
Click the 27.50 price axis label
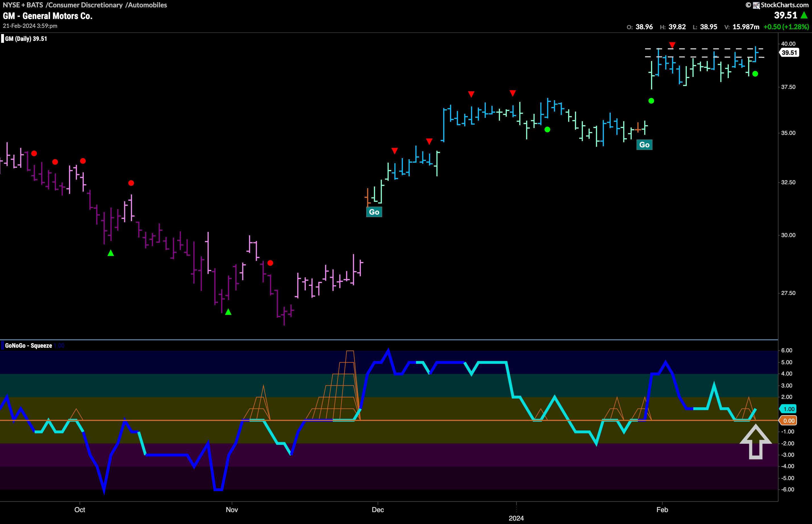point(788,293)
